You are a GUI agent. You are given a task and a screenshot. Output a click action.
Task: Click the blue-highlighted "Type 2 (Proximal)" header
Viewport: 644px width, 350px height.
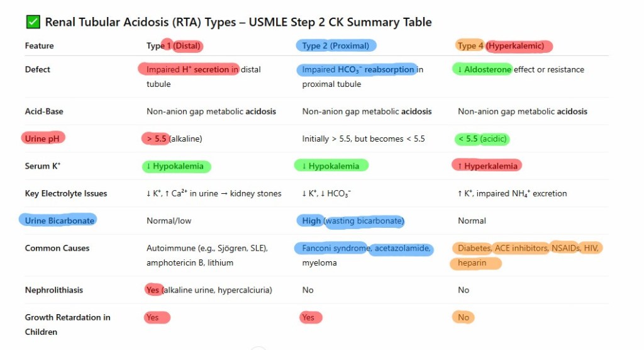pyautogui.click(x=336, y=45)
